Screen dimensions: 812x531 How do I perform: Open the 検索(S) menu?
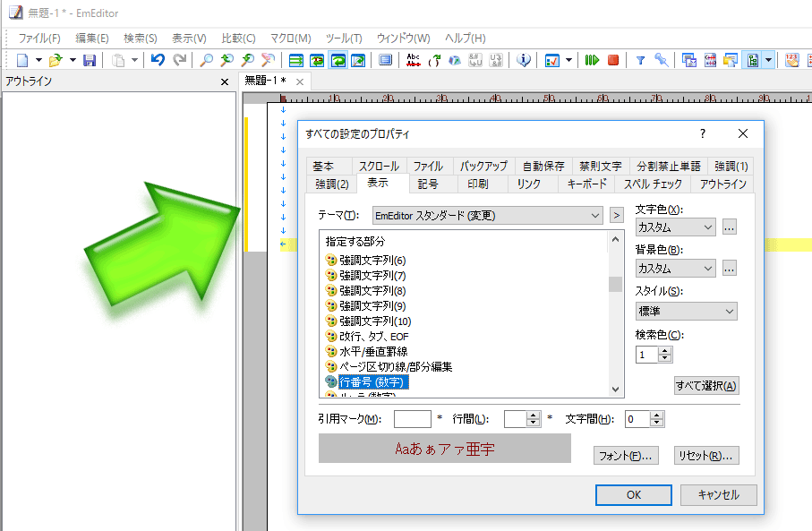(x=141, y=39)
